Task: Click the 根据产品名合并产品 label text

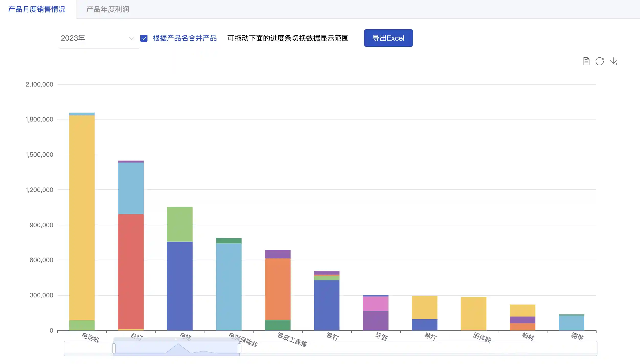Action: (185, 38)
